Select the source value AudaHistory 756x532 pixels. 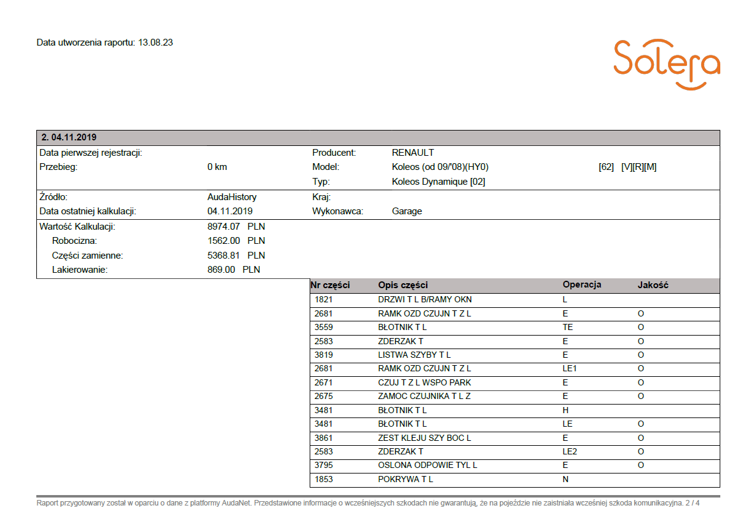tap(232, 197)
